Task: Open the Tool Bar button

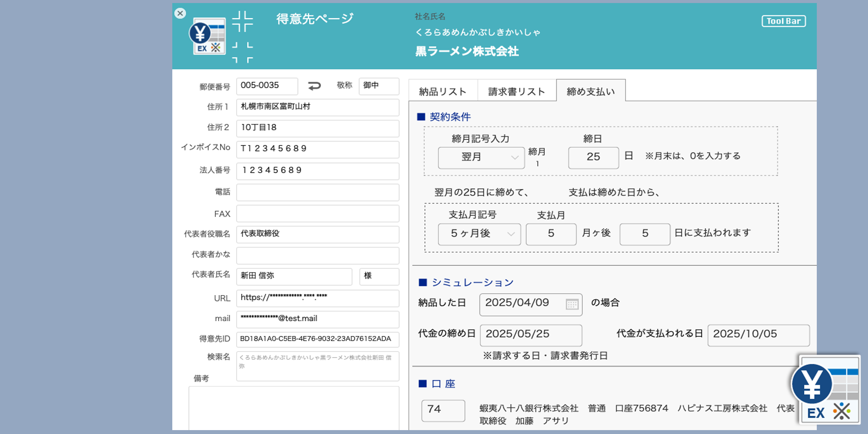Action: pos(783,21)
